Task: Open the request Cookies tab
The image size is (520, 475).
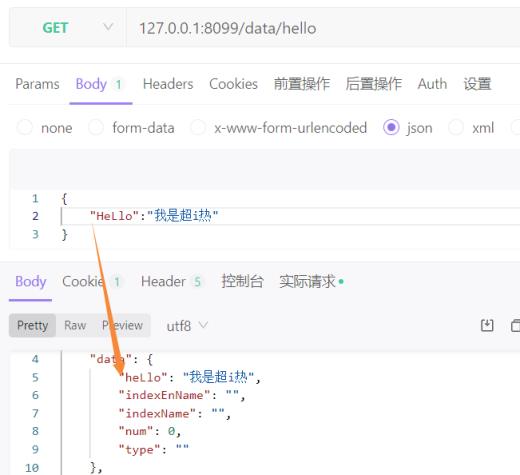Action: click(x=233, y=84)
